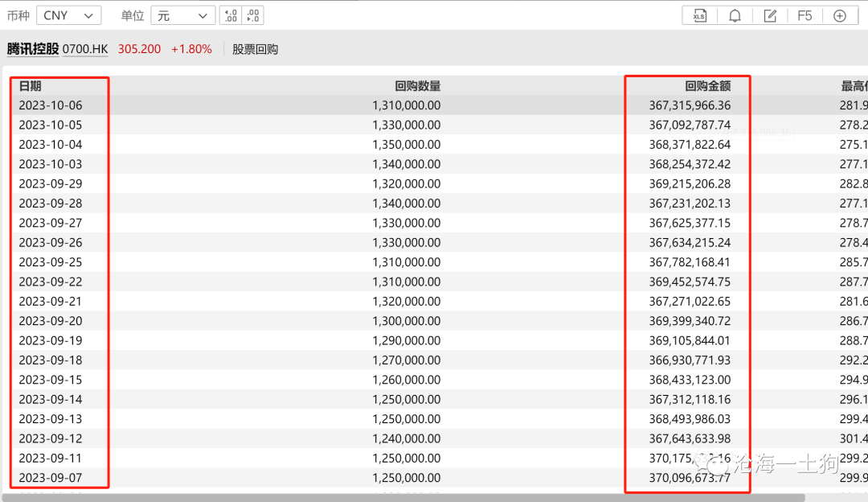Click amount 367,092,787.74
The width and height of the screenshot is (868, 502).
(690, 125)
